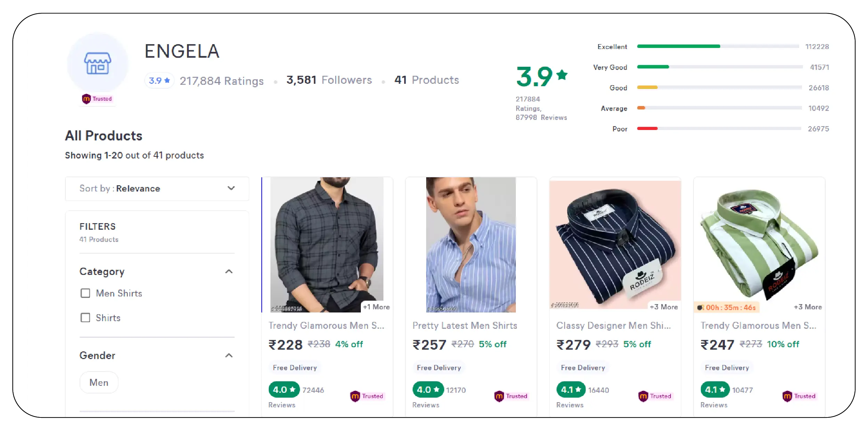Click the Trusted badge under the store logo
Viewport: 868px width, 431px height.
click(97, 99)
